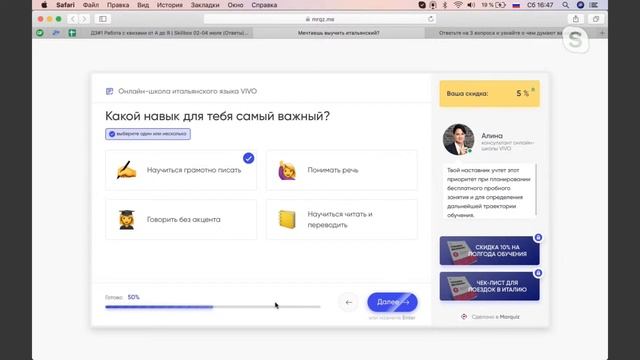The height and width of the screenshot is (360, 640).
Task: Go back with Safari back arrow
Action: pyautogui.click(x=73, y=19)
